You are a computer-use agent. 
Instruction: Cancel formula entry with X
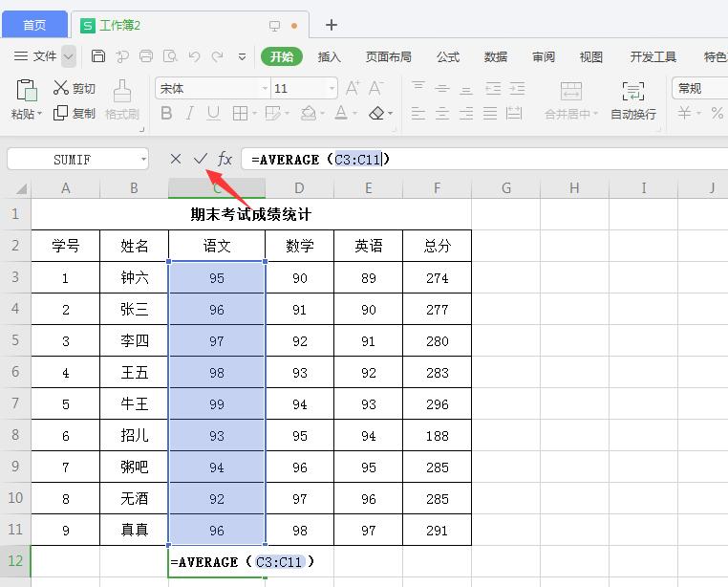176,159
